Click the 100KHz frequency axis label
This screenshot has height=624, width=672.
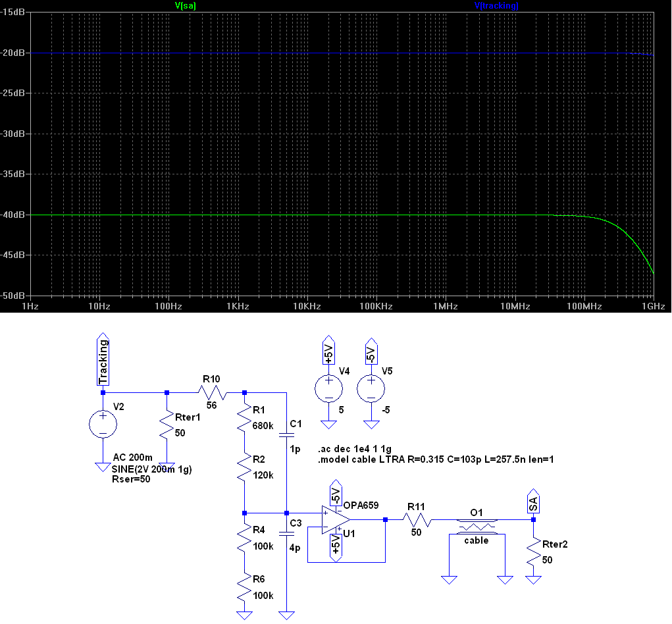[x=376, y=307]
